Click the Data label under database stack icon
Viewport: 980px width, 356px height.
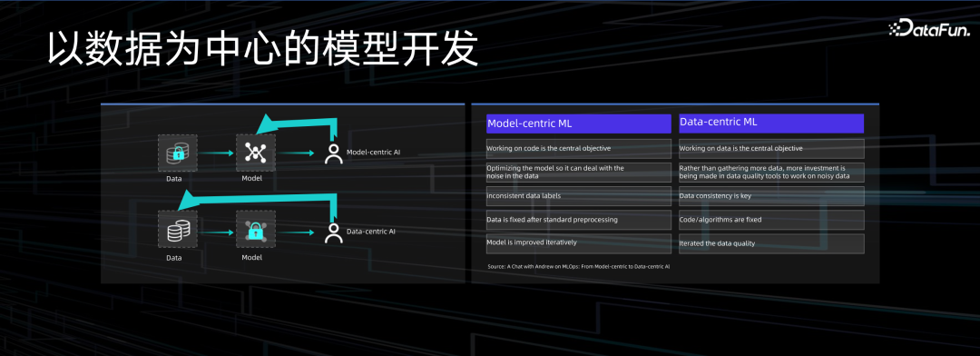174,258
